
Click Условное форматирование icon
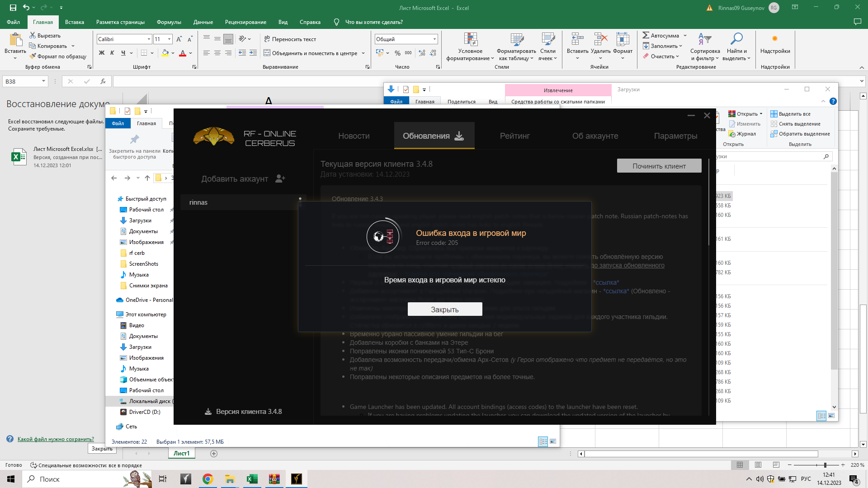click(x=470, y=39)
